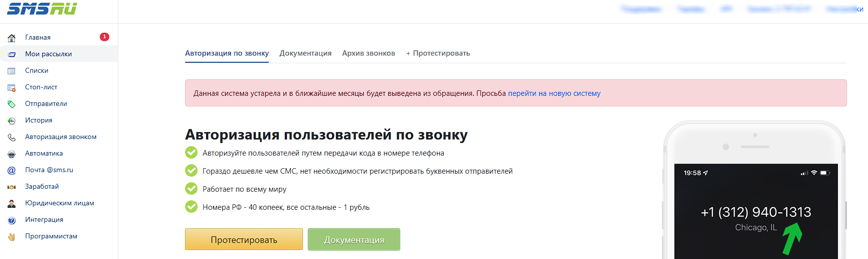Click the stop-list icon beside Стоп-лист

coord(12,87)
